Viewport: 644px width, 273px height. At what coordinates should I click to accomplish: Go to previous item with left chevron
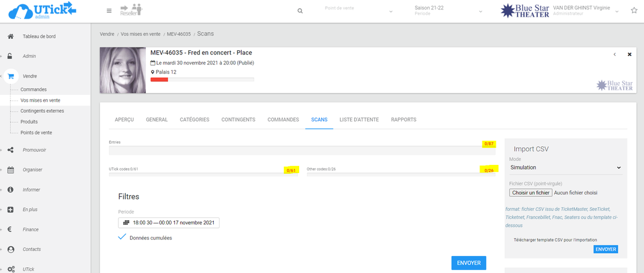(x=614, y=54)
